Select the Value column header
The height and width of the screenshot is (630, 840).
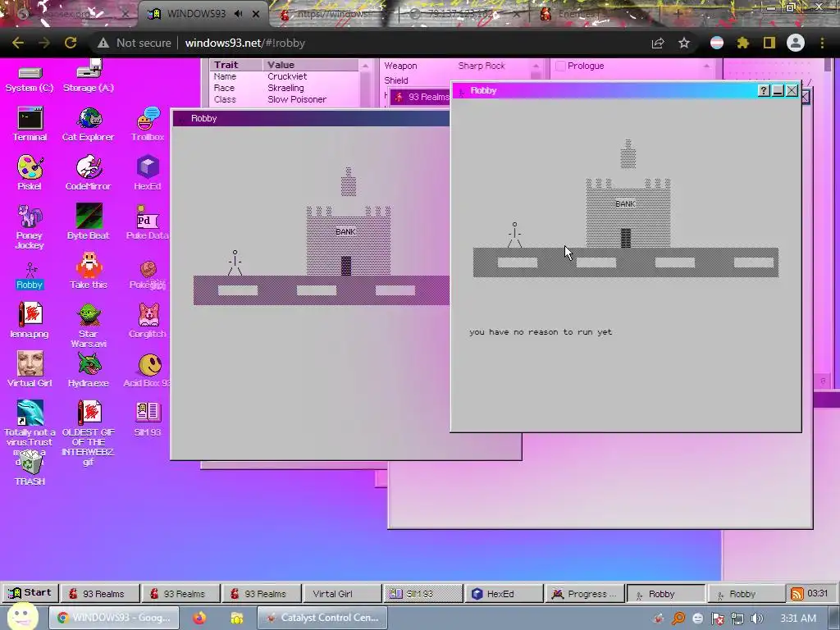coord(311,65)
